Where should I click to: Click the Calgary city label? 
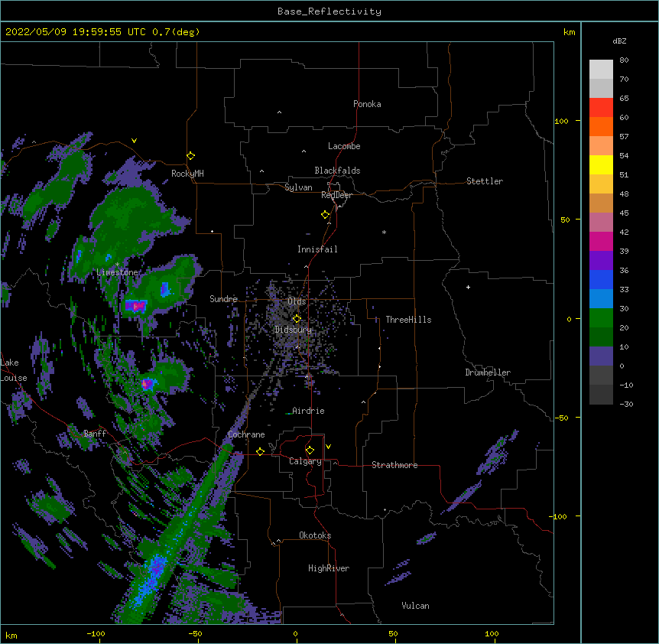(x=305, y=461)
